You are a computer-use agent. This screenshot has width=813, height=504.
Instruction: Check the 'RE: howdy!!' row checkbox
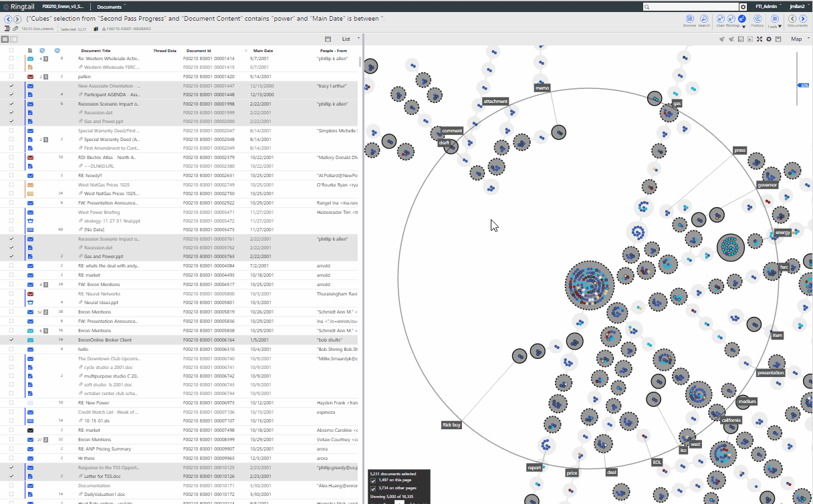coord(11,175)
